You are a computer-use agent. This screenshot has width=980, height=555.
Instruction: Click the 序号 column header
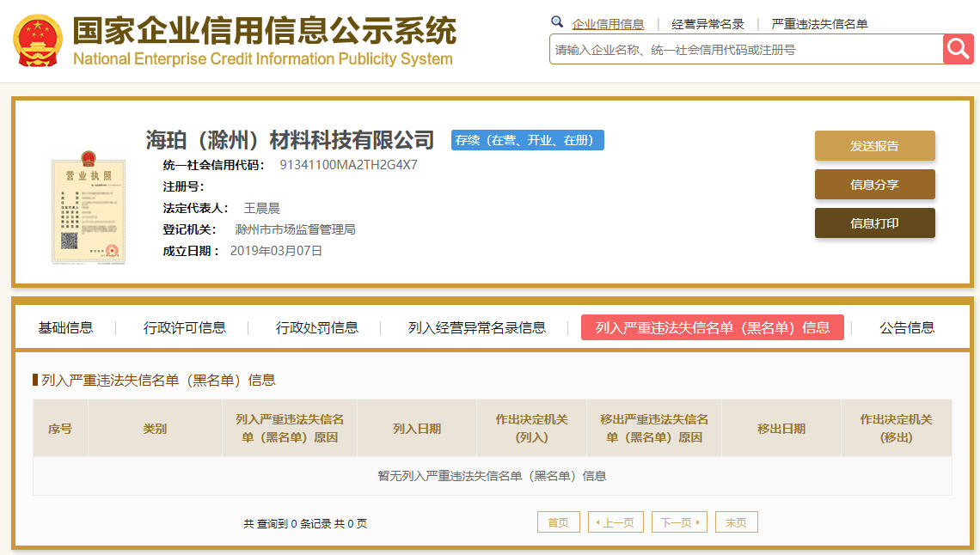60,429
